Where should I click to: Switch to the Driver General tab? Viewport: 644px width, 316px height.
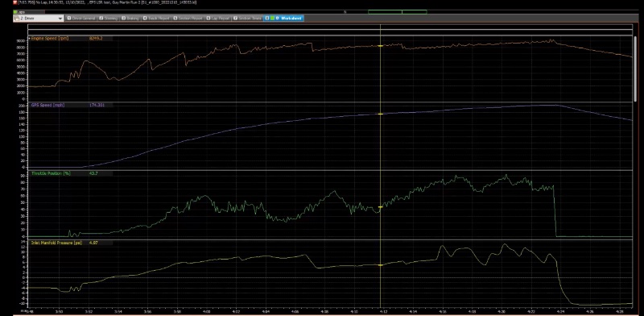pos(81,19)
